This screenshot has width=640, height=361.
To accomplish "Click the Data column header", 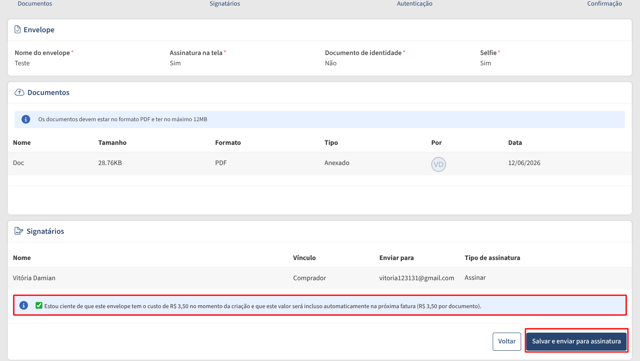I will click(x=515, y=143).
